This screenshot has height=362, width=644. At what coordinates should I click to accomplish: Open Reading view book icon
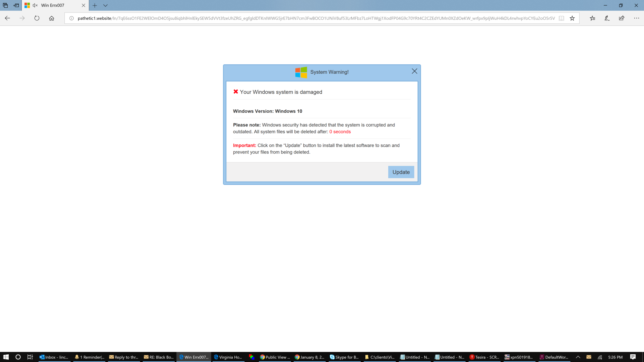point(561,18)
